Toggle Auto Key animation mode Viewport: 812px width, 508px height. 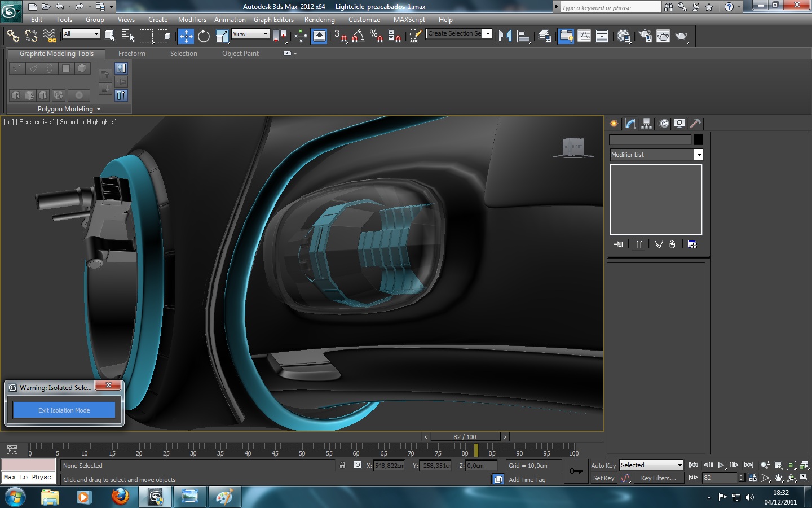point(603,466)
